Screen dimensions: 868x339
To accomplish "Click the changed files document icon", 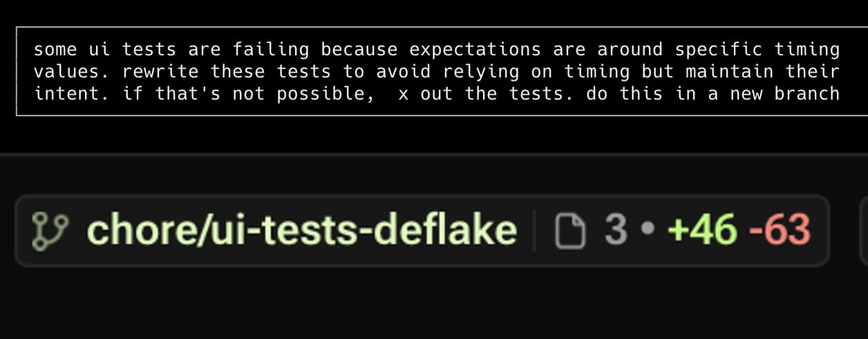I will (x=570, y=232).
